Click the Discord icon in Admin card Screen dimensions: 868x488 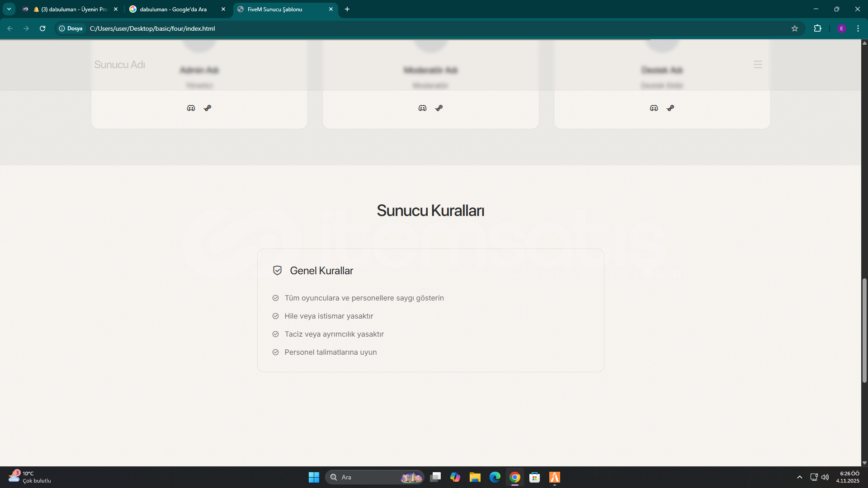click(x=191, y=108)
